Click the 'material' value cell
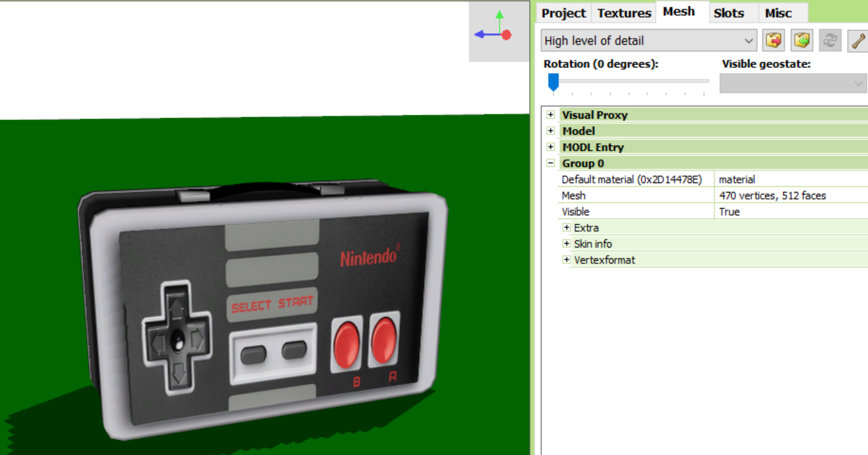868x455 pixels. pyautogui.click(x=791, y=179)
